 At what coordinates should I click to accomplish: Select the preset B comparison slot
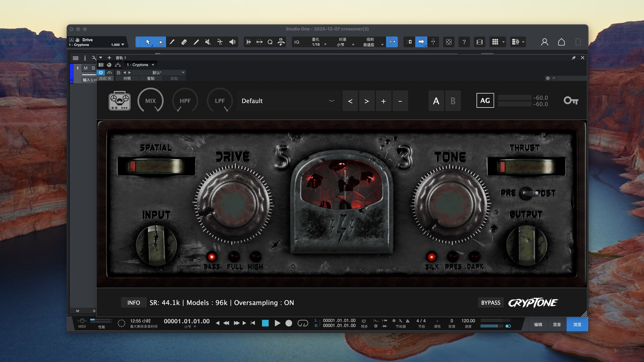click(x=452, y=101)
